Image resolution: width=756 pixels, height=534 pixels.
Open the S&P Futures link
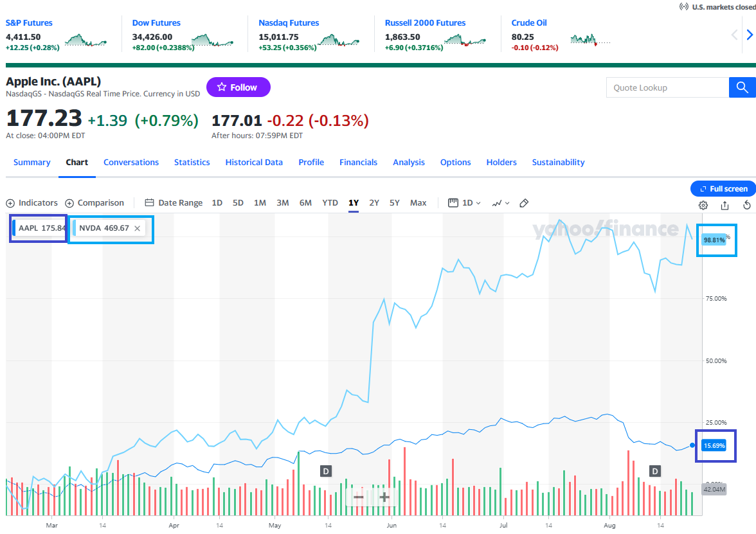click(x=29, y=22)
